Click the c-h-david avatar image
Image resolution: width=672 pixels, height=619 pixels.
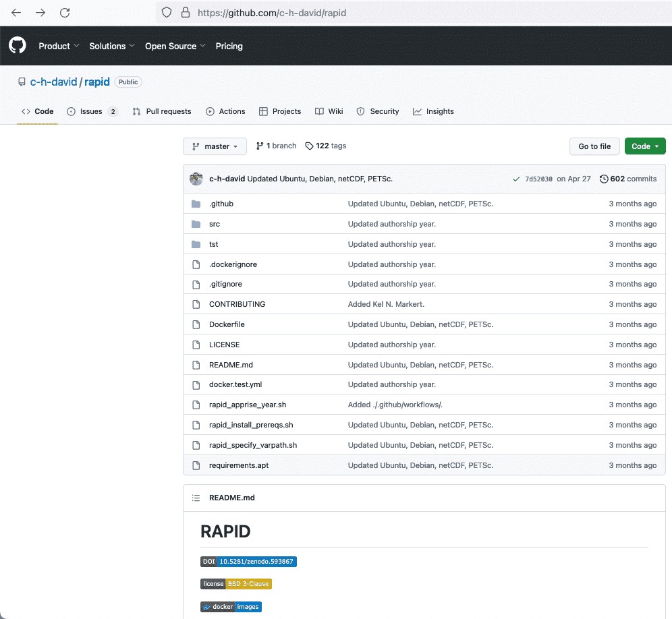pos(196,179)
